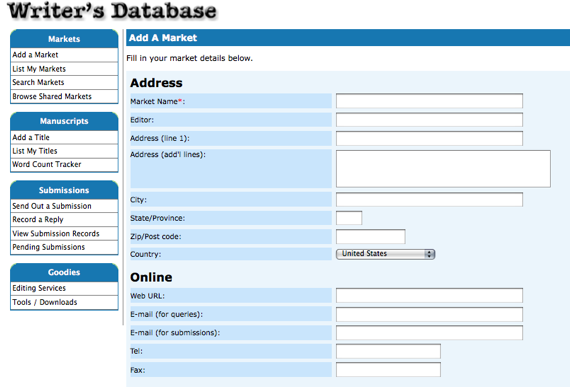This screenshot has height=387, width=570.
Task: Select the Address (line 1) field
Action: (429, 138)
